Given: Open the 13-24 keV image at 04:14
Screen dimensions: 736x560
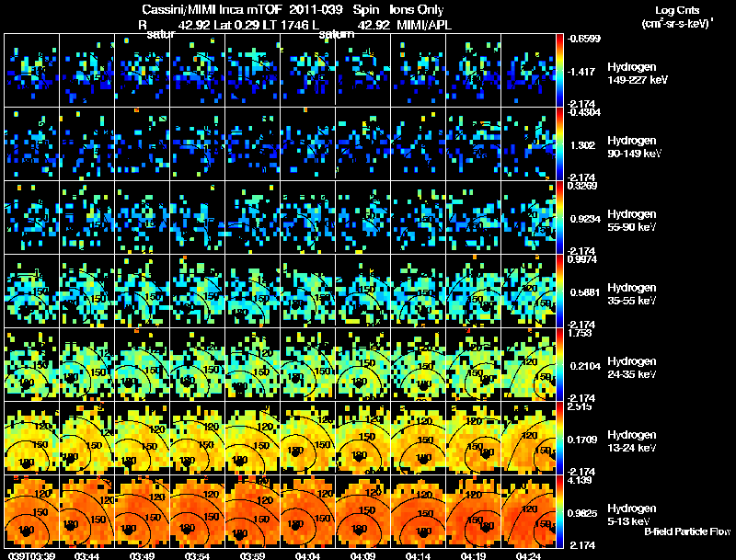Looking at the screenshot, I should coord(419,438).
